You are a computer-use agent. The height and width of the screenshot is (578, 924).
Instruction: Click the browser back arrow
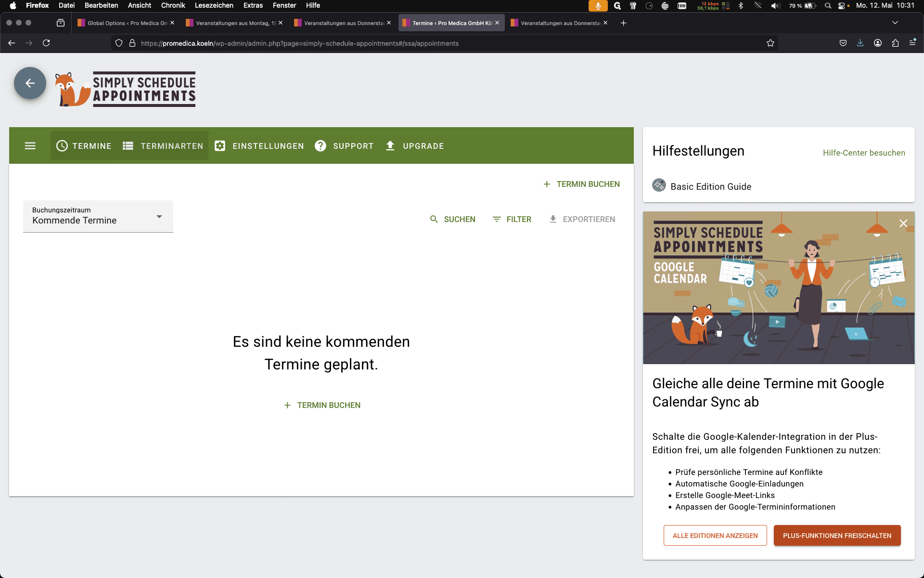pyautogui.click(x=12, y=43)
